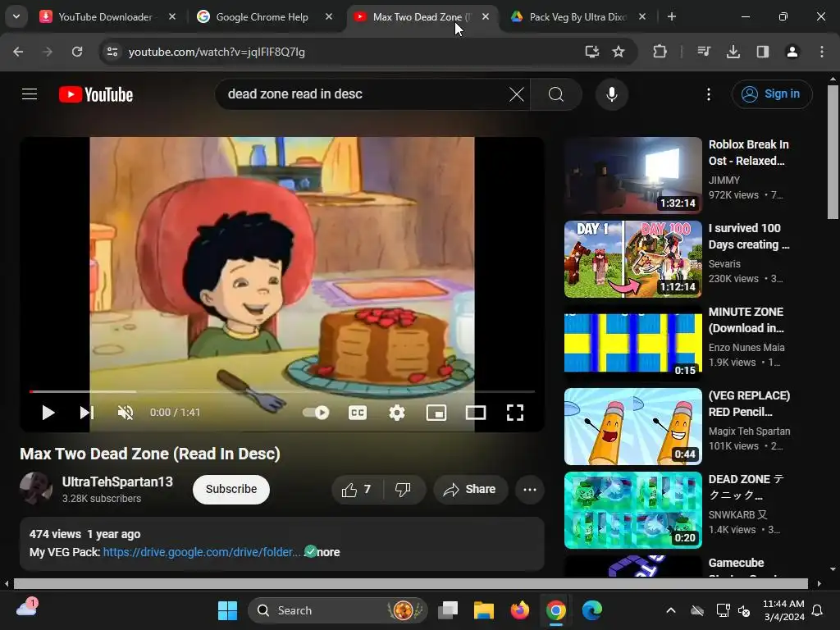Install app icon in address bar
The height and width of the screenshot is (630, 840).
pyautogui.click(x=592, y=52)
